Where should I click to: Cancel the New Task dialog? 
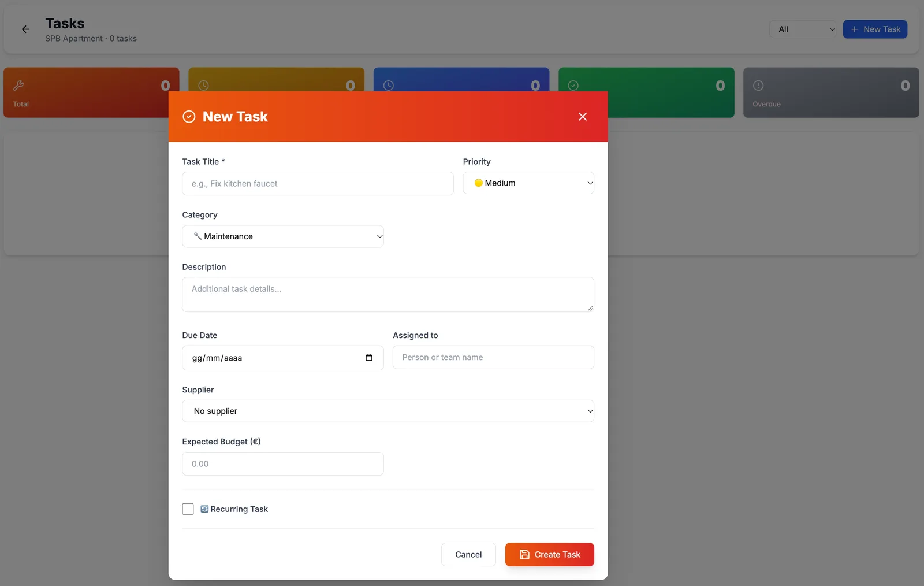468,555
